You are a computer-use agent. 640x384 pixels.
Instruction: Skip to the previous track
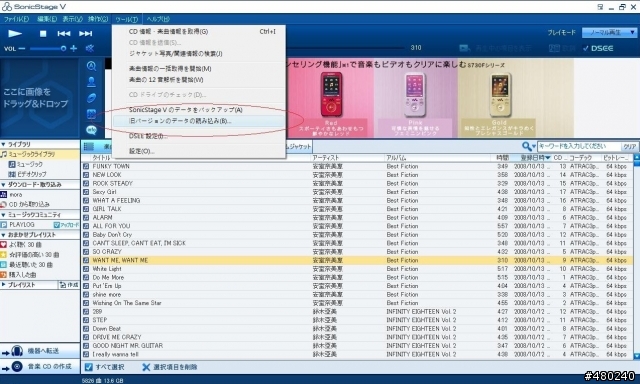click(63, 34)
